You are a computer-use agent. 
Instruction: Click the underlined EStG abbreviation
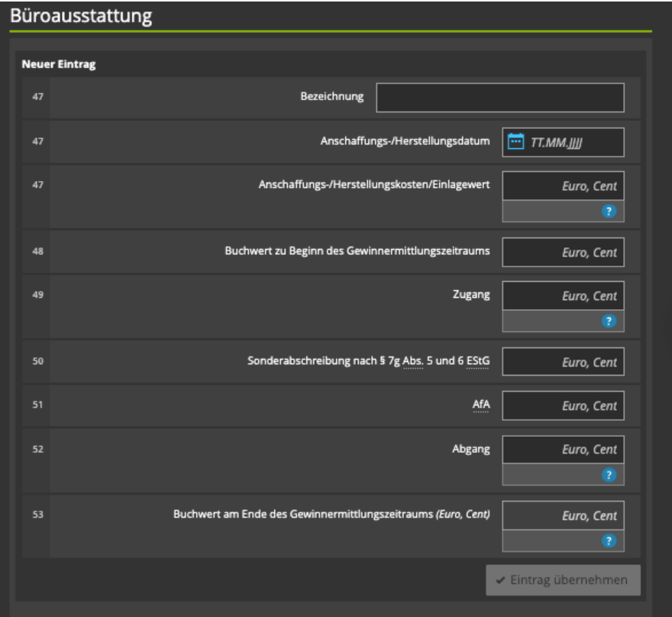(478, 362)
